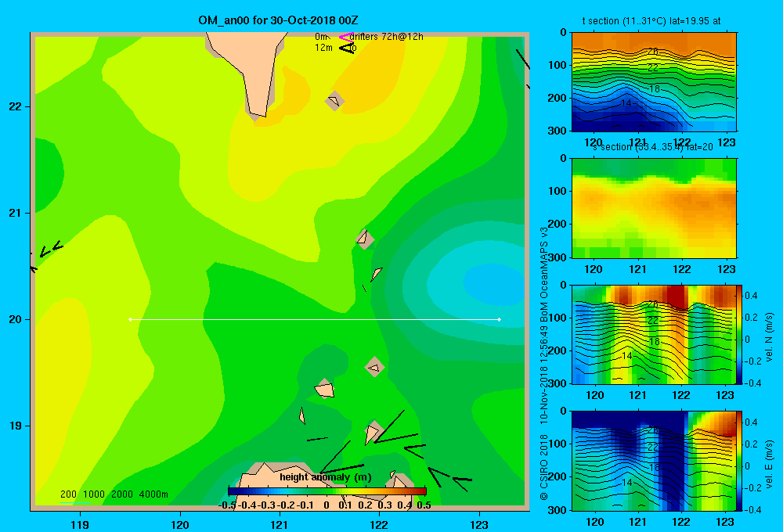This screenshot has height=532, width=783.
Task: Click latitude label 21 on main map axis
Action: coord(16,213)
